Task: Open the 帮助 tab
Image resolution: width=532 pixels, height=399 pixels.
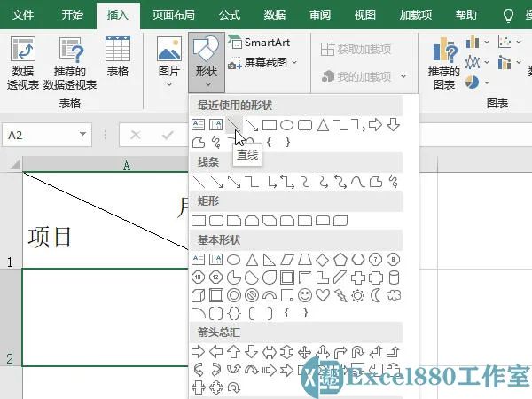Action: pyautogui.click(x=466, y=14)
